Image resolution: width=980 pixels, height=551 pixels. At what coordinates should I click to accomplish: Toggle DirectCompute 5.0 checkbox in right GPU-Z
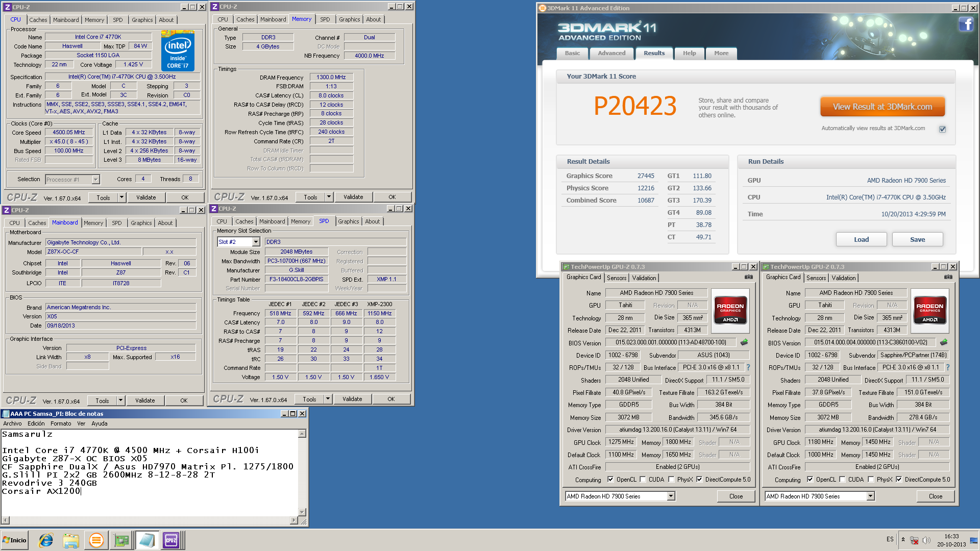899,480
